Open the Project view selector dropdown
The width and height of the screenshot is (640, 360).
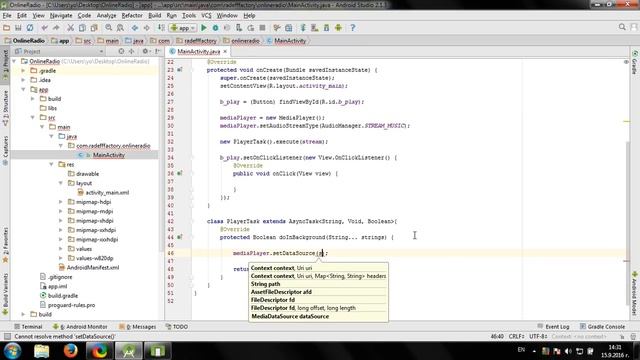(x=59, y=51)
